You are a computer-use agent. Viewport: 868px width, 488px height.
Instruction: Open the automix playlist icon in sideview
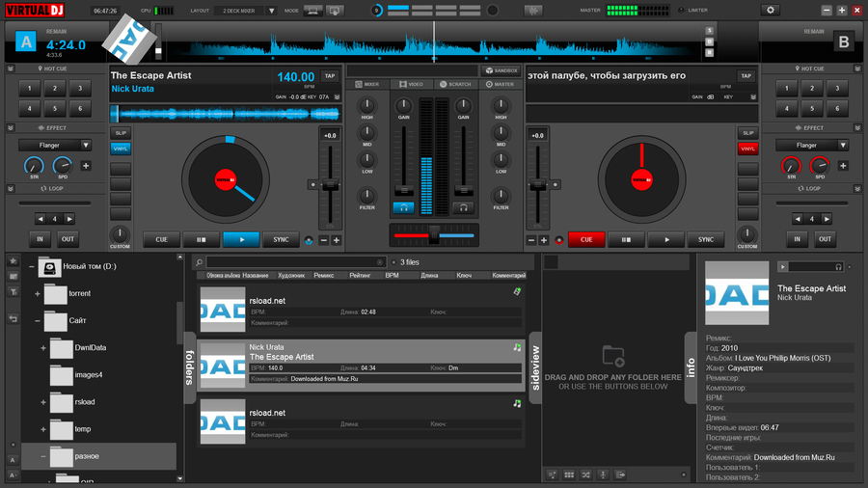tap(552, 474)
